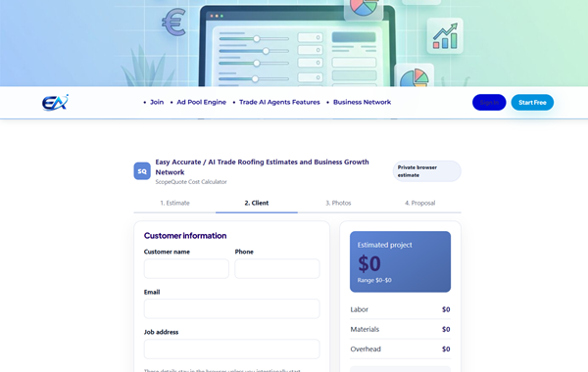Click the SQ ScopeQuote badge icon
The image size is (588, 372).
point(142,171)
